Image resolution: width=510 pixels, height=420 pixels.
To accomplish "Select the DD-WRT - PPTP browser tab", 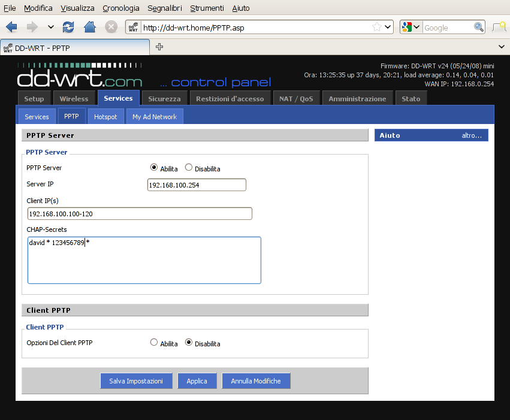I will tap(75, 47).
